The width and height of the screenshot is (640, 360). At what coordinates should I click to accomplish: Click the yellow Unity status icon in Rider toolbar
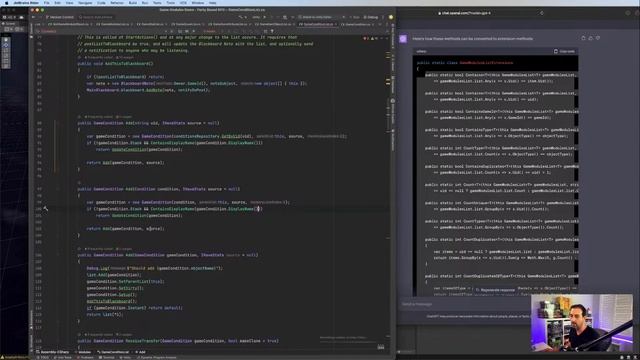[x=391, y=17]
